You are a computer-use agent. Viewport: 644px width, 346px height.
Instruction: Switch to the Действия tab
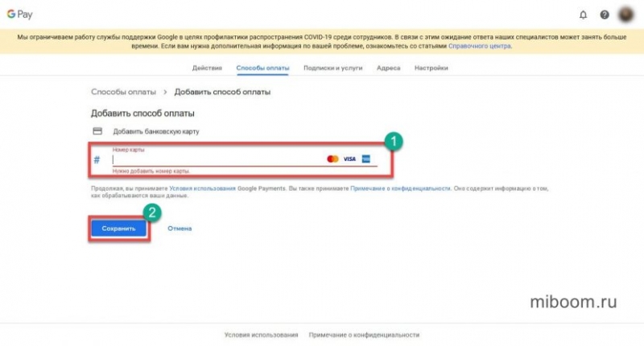point(207,68)
